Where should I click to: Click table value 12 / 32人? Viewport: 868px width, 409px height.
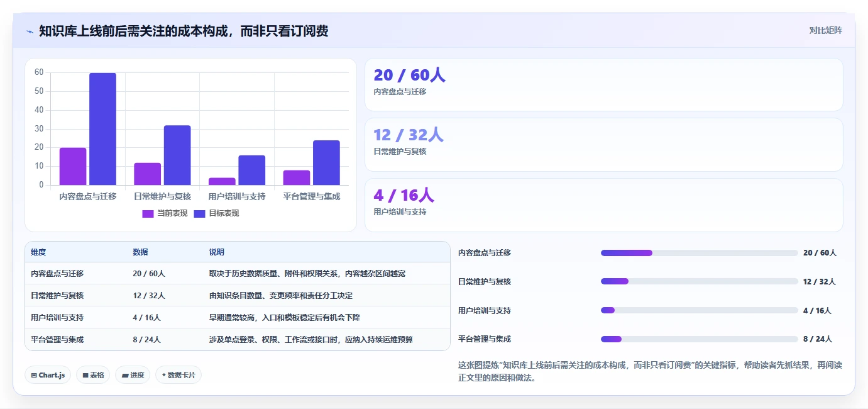(149, 295)
